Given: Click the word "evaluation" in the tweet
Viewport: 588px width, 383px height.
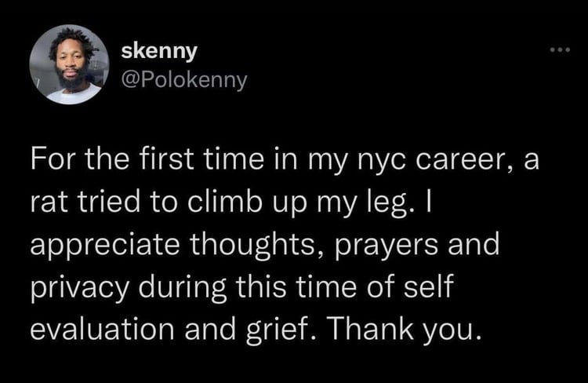Looking at the screenshot, I should pyautogui.click(x=102, y=329).
